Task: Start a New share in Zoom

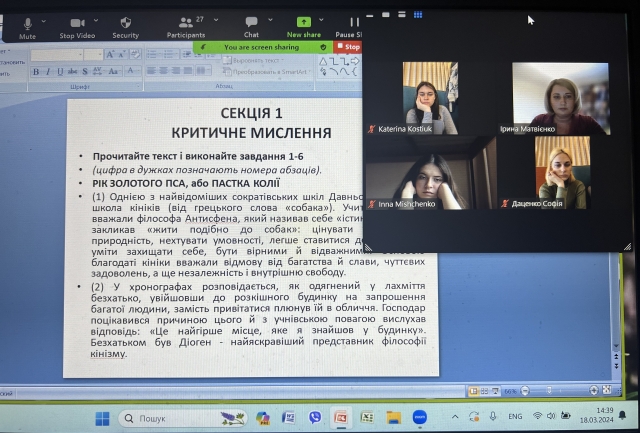Action: coord(304,27)
